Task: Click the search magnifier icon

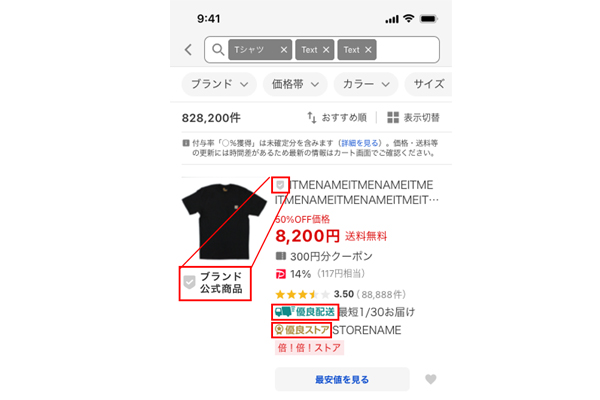Action: coord(218,49)
